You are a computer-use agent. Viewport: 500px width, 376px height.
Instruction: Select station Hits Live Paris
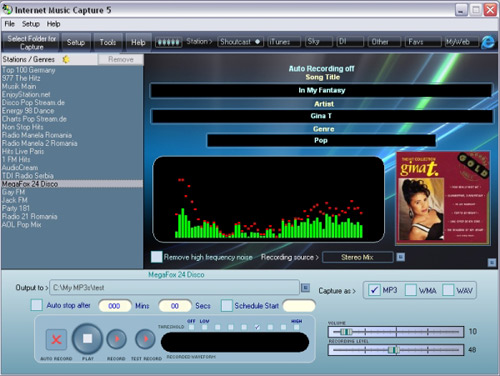point(72,151)
